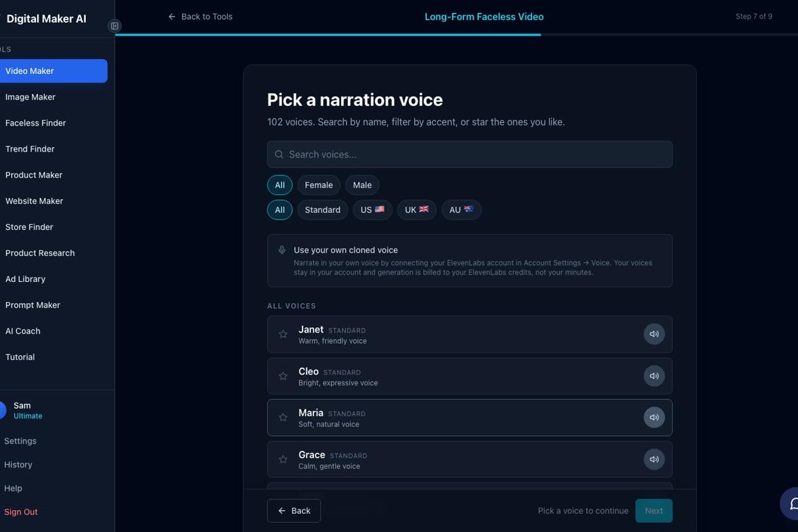
Task: Filter voices by Standard accent
Action: coord(323,209)
